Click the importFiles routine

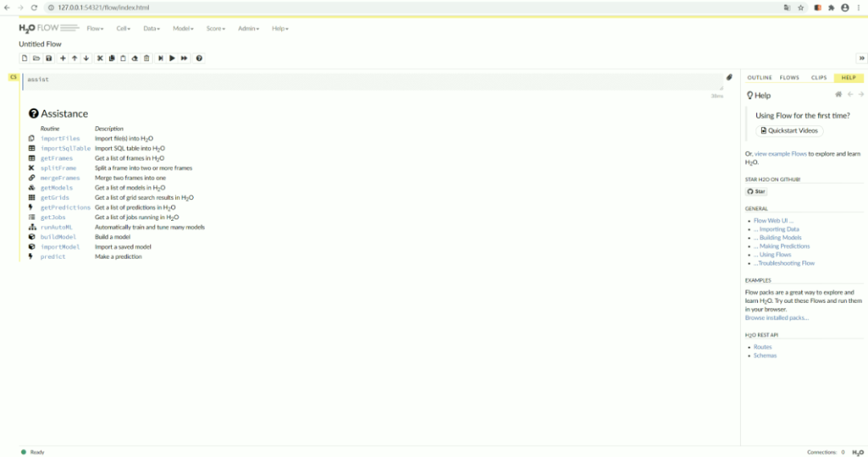point(59,139)
